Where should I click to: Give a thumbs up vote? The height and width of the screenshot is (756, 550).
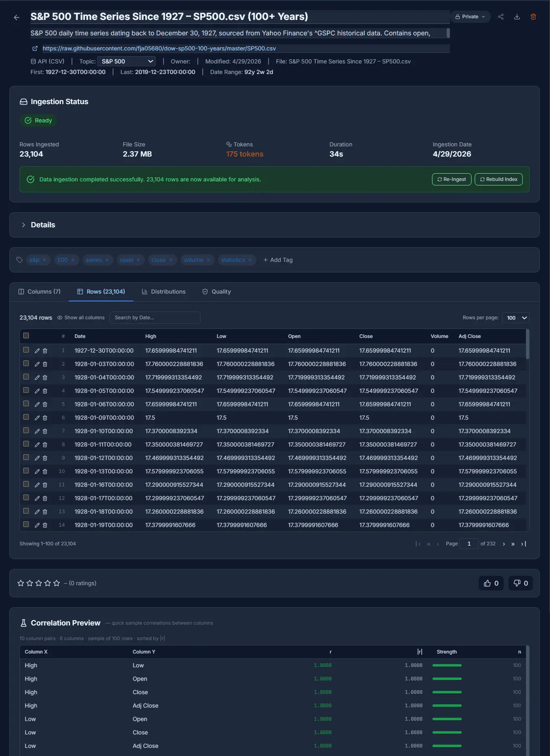coord(491,583)
